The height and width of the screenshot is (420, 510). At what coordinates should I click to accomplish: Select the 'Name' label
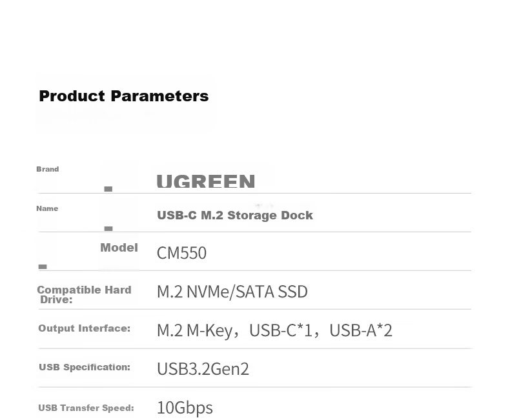(x=47, y=208)
